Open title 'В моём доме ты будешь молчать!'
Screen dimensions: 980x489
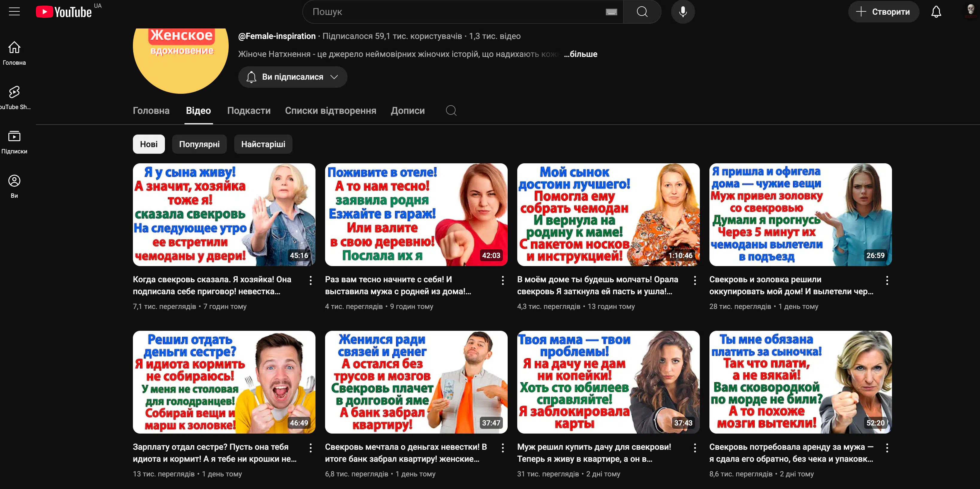598,285
